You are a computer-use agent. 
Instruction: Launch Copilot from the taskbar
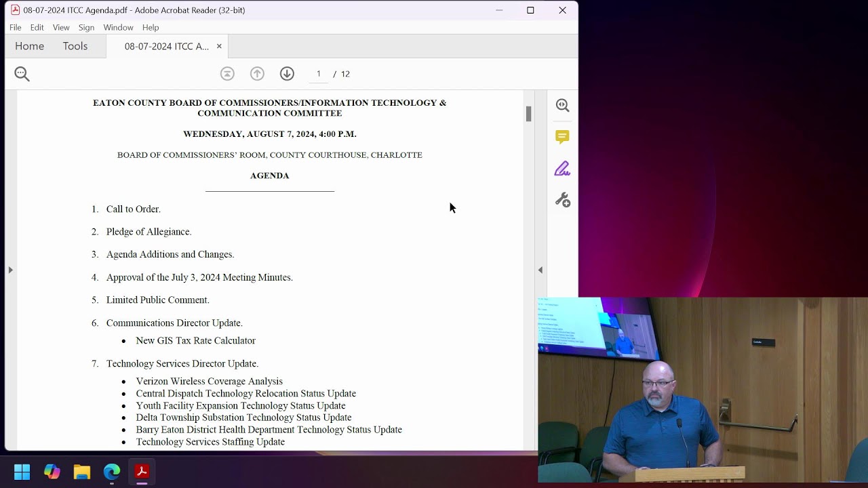[x=52, y=472]
